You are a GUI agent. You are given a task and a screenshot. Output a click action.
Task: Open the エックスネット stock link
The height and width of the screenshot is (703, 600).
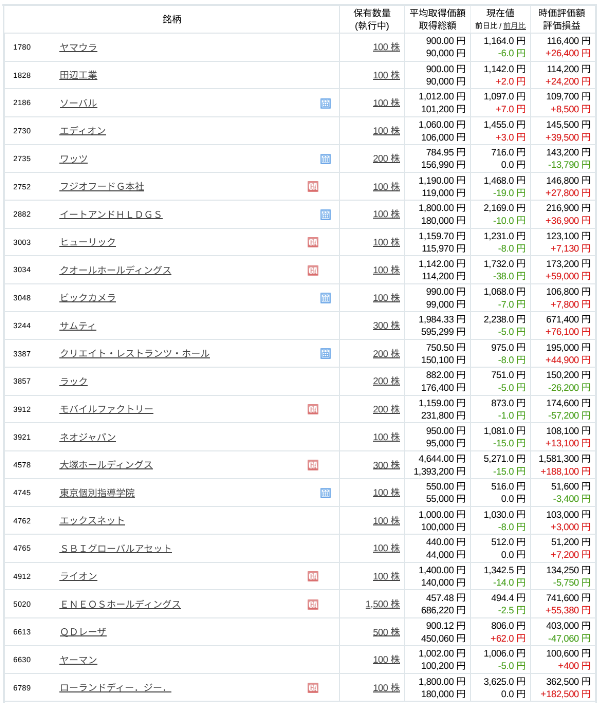click(x=92, y=521)
